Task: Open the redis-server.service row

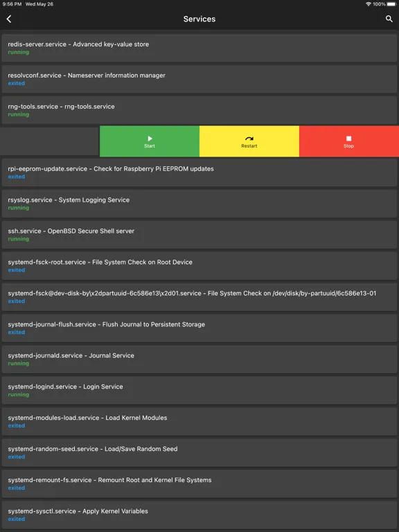Action: [x=199, y=48]
